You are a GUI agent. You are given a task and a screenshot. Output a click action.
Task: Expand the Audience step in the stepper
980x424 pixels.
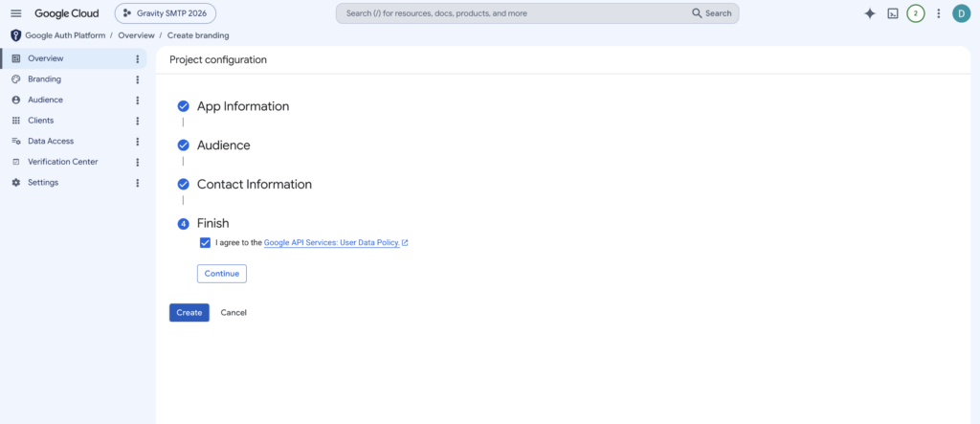[224, 145]
